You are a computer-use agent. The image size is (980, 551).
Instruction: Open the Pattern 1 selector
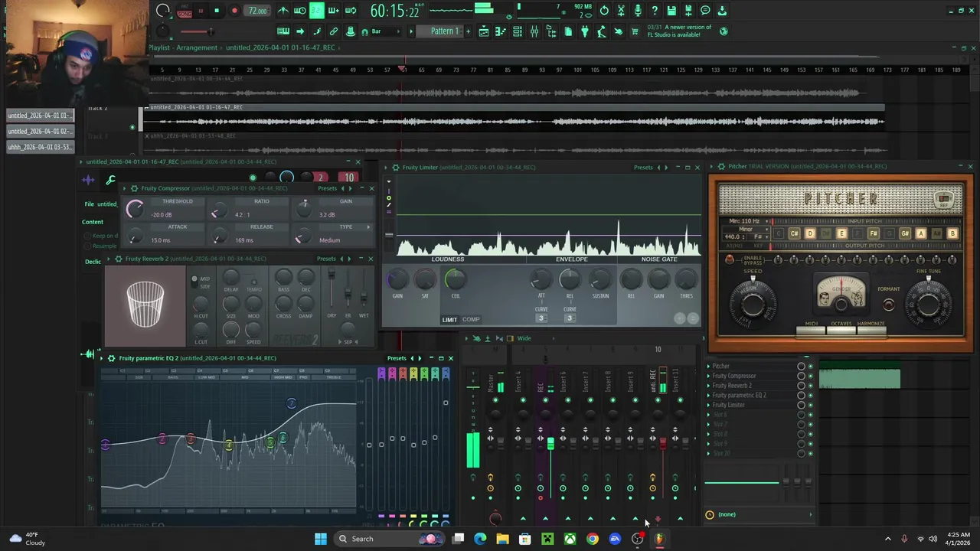(x=444, y=31)
